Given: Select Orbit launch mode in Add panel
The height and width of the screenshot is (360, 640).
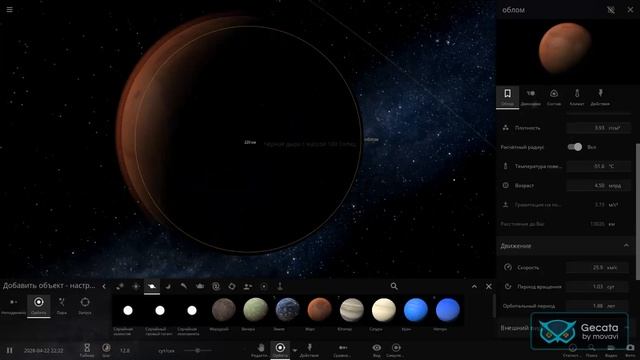Looking at the screenshot, I should coord(39,306).
